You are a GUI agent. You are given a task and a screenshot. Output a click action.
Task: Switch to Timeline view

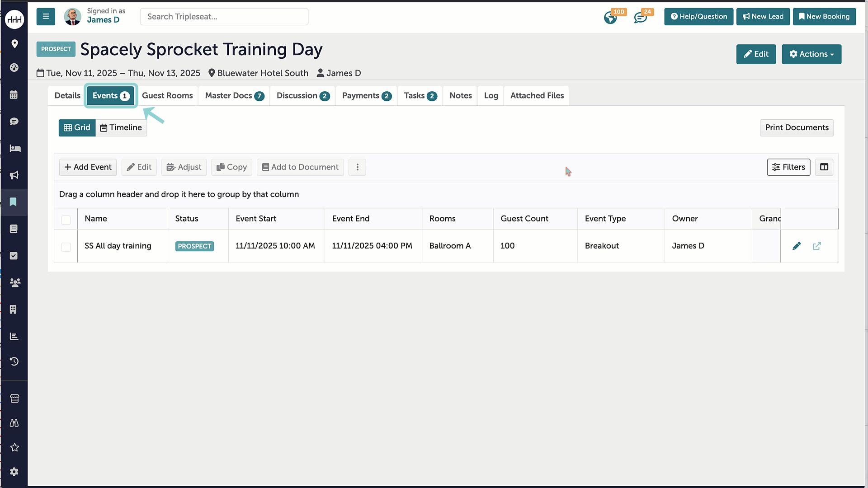tap(121, 128)
